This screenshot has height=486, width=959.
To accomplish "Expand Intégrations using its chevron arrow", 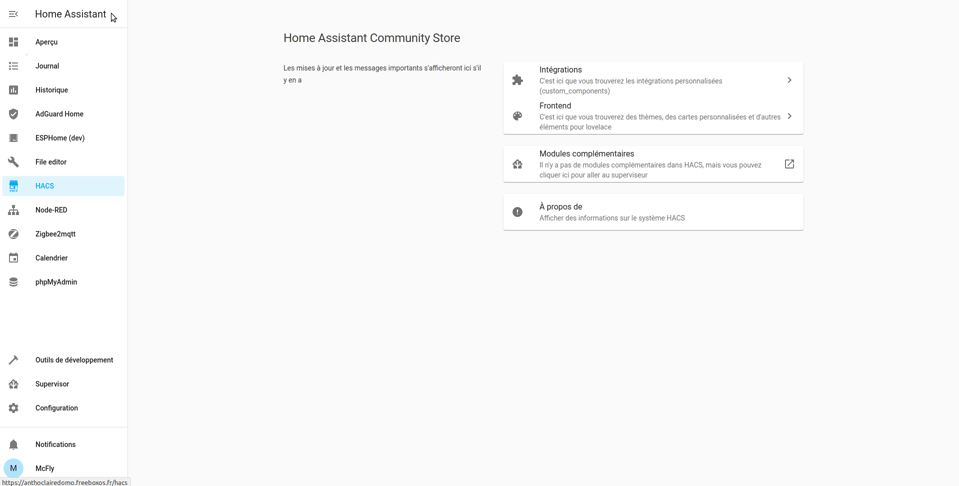I will [x=790, y=80].
